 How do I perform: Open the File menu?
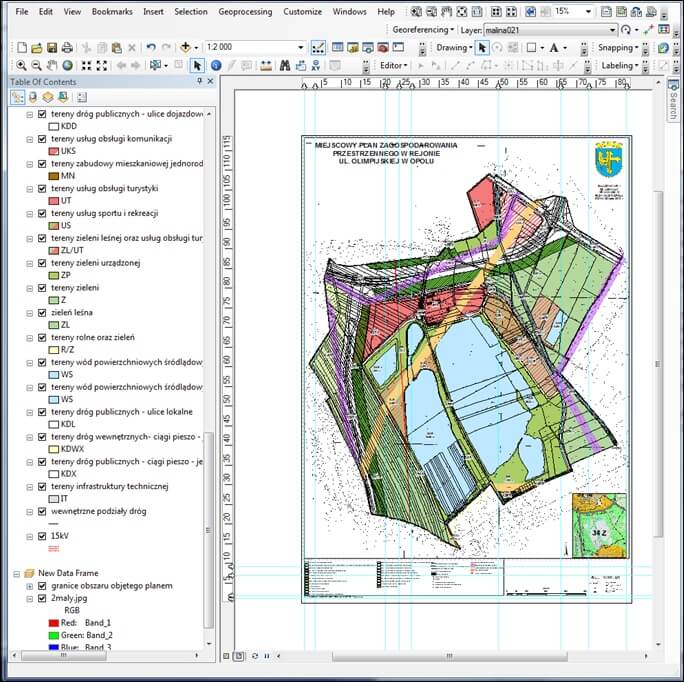[x=21, y=12]
